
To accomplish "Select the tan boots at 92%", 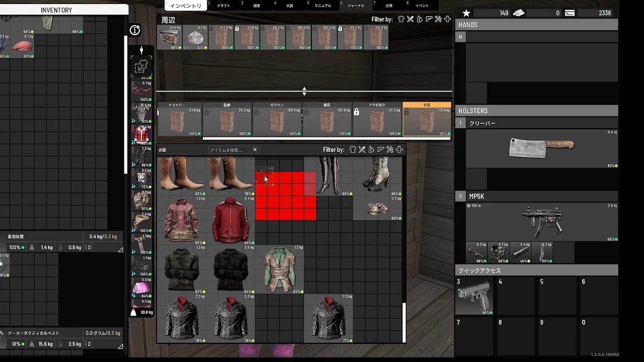I will [x=182, y=176].
